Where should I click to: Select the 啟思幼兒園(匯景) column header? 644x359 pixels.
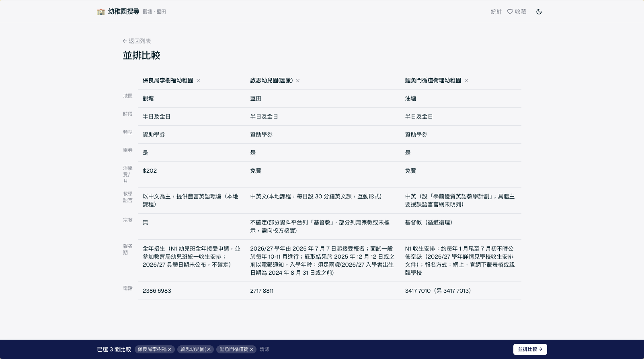point(271,80)
